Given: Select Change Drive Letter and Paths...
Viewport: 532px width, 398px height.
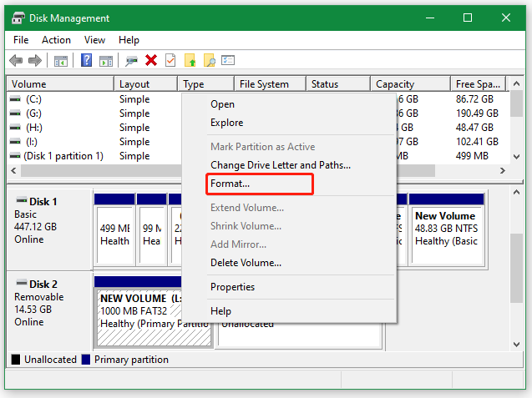Looking at the screenshot, I should [x=281, y=165].
